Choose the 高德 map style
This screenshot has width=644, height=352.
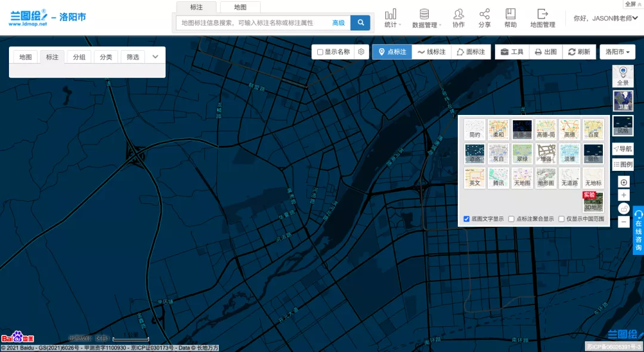569,129
